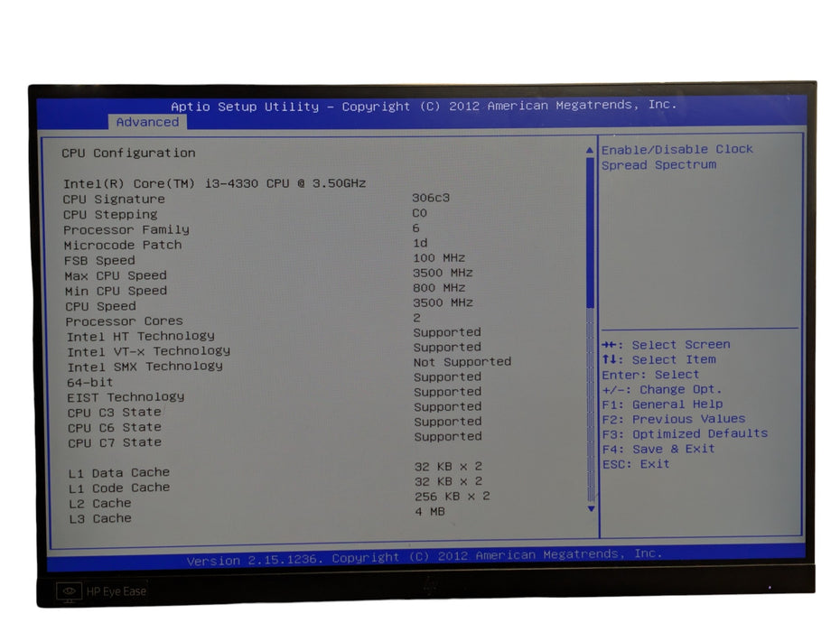The width and height of the screenshot is (840, 632).
Task: Click the scrollbar up arrow
Action: tap(590, 151)
